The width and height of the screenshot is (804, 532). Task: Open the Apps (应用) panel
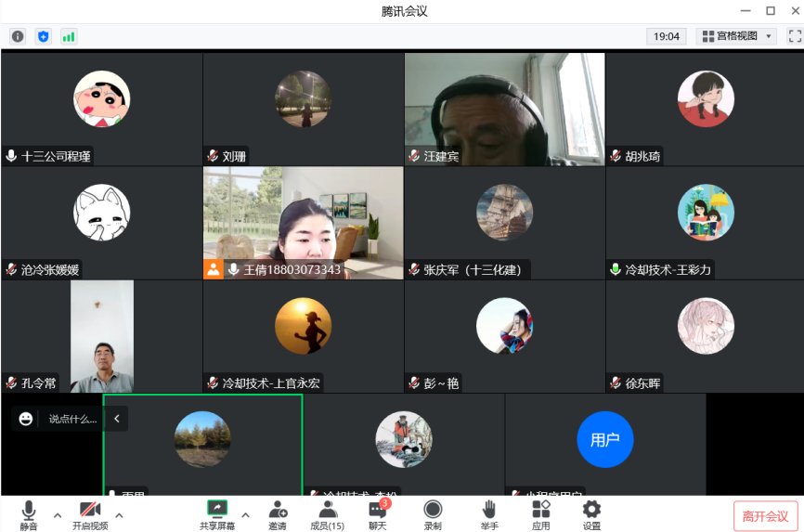pyautogui.click(x=540, y=514)
